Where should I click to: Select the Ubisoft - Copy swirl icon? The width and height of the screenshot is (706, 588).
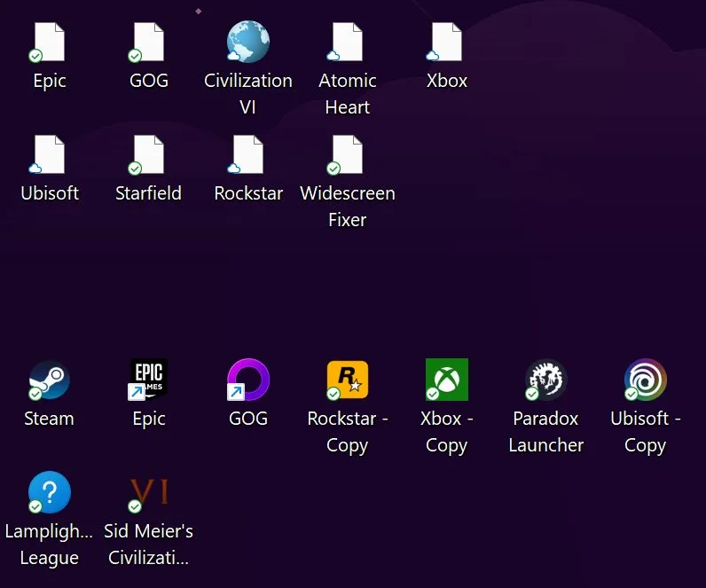tap(645, 380)
